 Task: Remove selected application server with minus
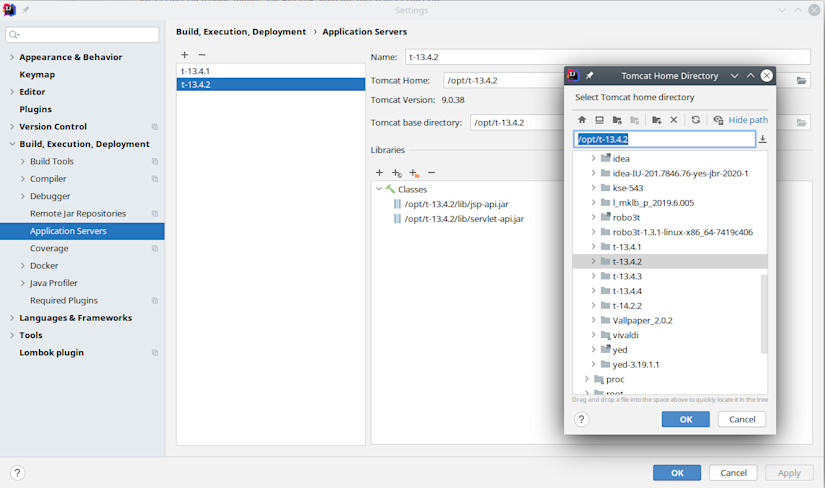point(202,55)
